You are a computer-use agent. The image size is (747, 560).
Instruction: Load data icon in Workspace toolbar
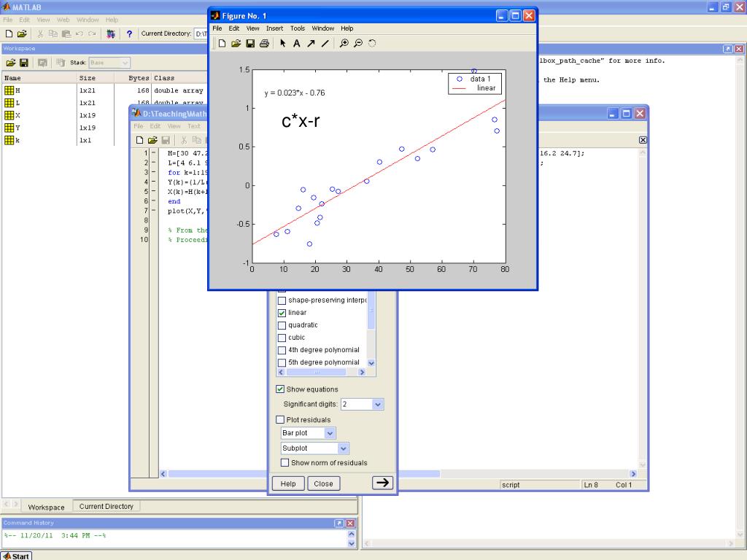[11, 63]
